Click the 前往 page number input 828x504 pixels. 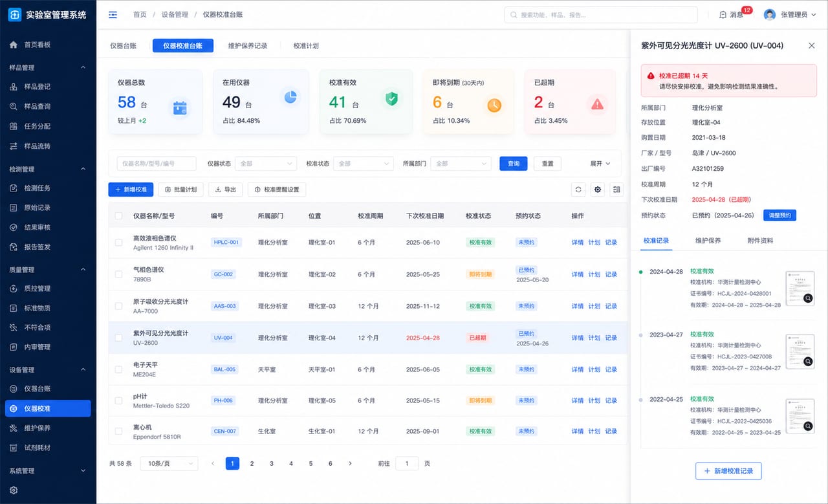coord(407,463)
